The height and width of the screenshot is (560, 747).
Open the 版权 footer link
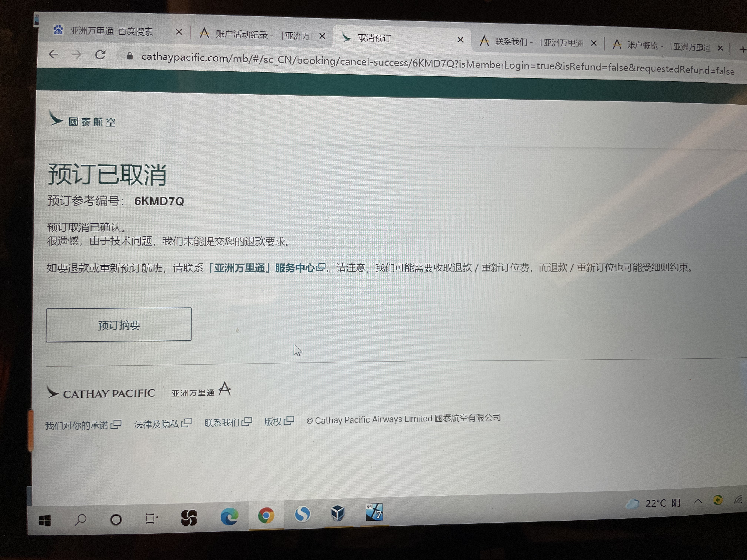pyautogui.click(x=279, y=421)
